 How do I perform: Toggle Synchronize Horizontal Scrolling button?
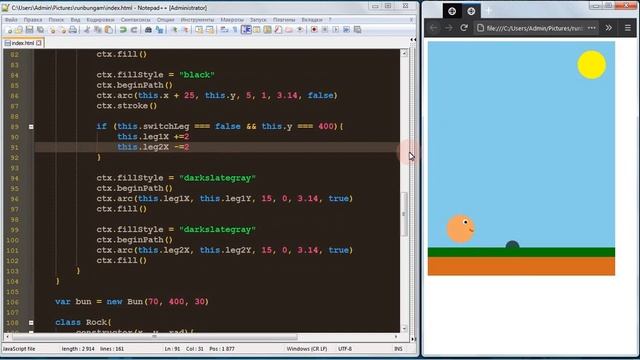209,29
